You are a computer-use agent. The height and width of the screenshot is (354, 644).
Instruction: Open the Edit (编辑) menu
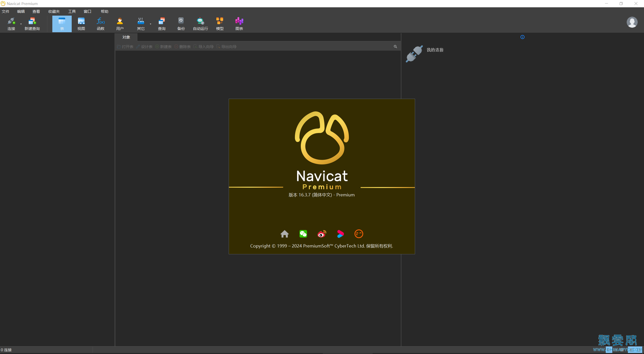(21, 12)
